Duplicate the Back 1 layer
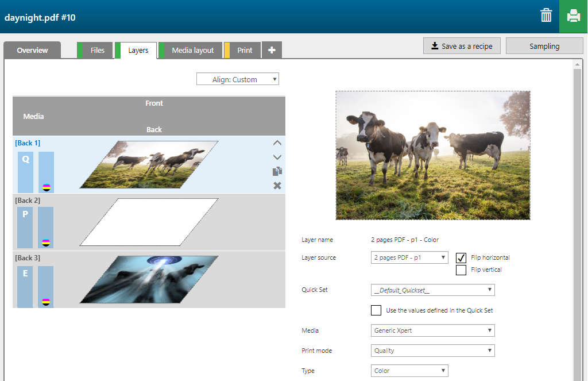The image size is (588, 381). pyautogui.click(x=277, y=171)
